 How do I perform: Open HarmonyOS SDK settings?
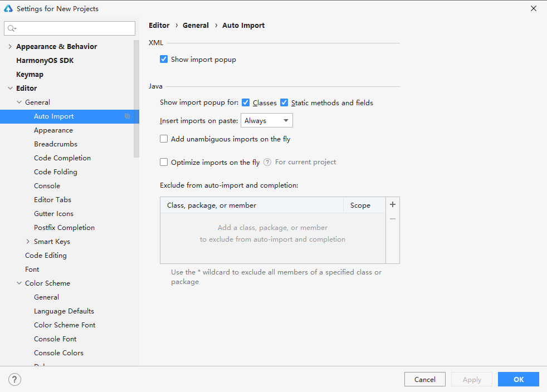(45, 60)
